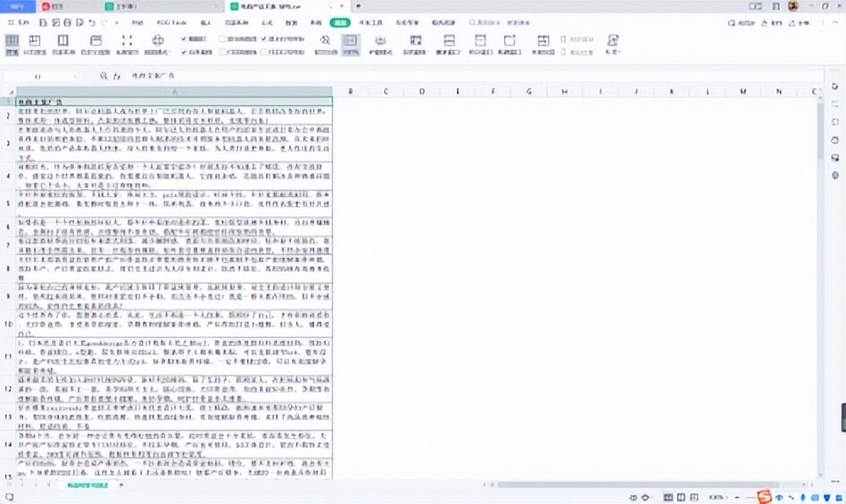Switch to the Data ribbon tab

click(x=291, y=23)
